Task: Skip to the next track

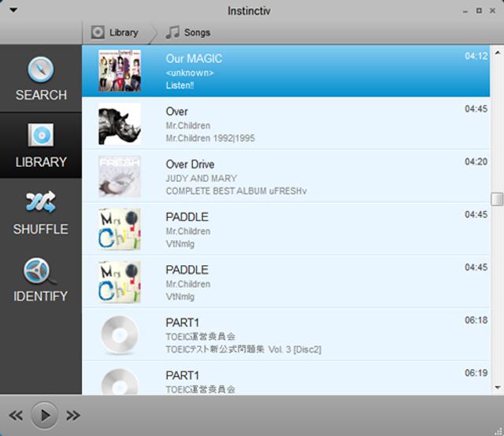Action: [x=73, y=416]
